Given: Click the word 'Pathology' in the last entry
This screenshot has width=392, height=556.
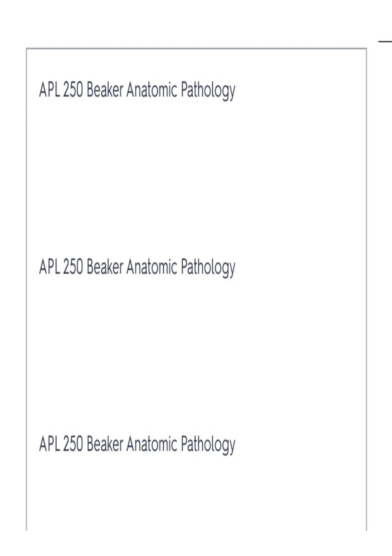Looking at the screenshot, I should click(x=208, y=445).
